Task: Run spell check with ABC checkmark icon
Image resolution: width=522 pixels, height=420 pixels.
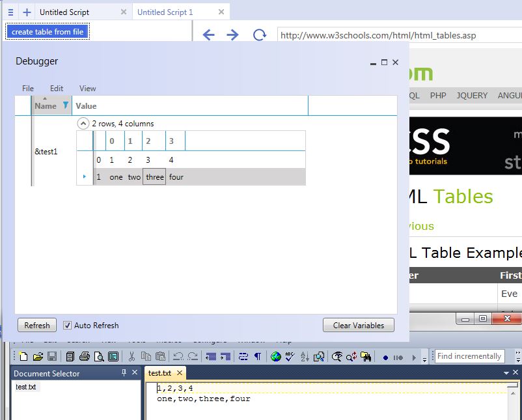Action: [290, 357]
